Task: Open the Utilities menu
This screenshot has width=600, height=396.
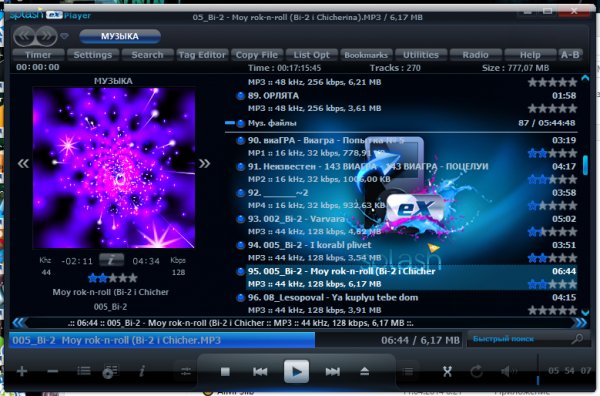Action: (421, 55)
